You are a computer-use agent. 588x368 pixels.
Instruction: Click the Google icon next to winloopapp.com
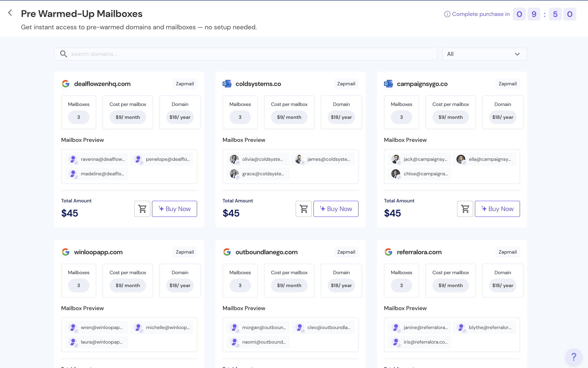click(66, 252)
